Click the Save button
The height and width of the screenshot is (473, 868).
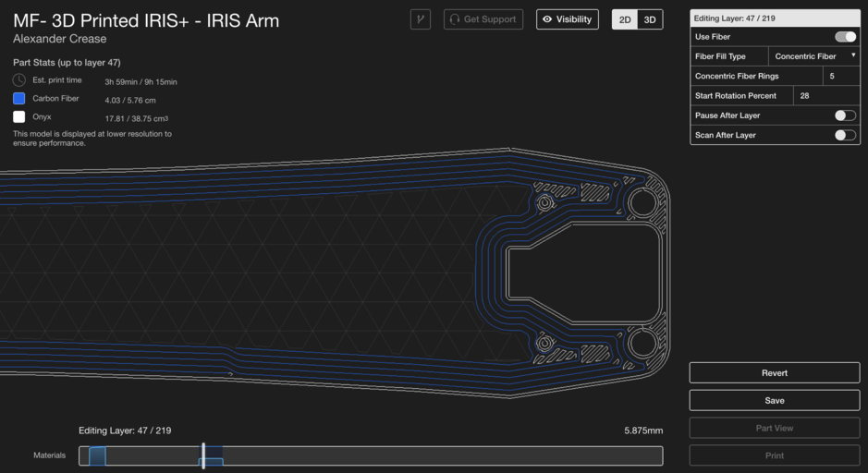pyautogui.click(x=775, y=401)
